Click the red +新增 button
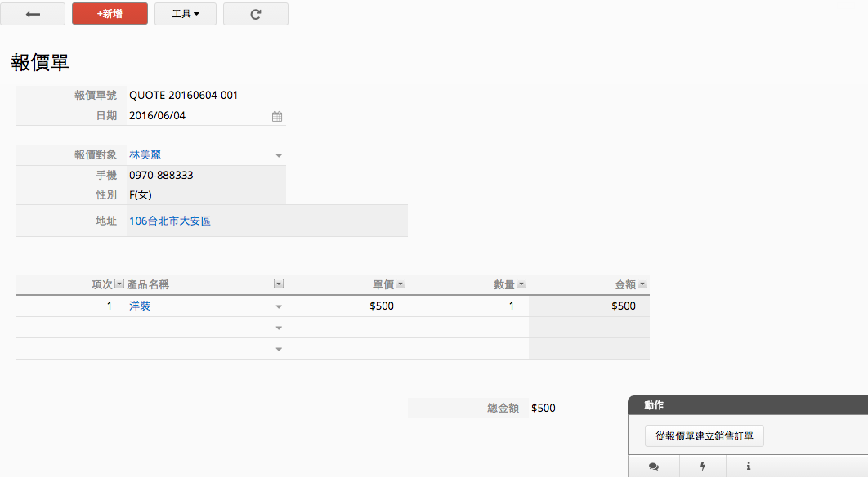 point(110,14)
